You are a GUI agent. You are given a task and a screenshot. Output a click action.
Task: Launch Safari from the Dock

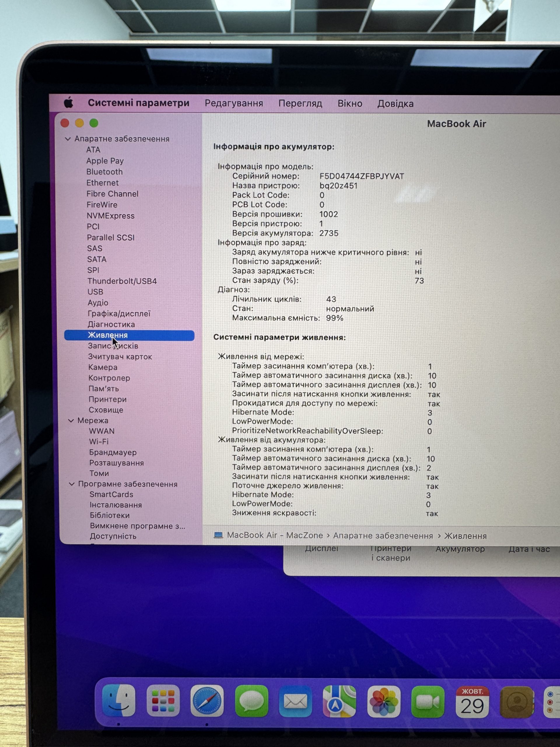tap(207, 700)
